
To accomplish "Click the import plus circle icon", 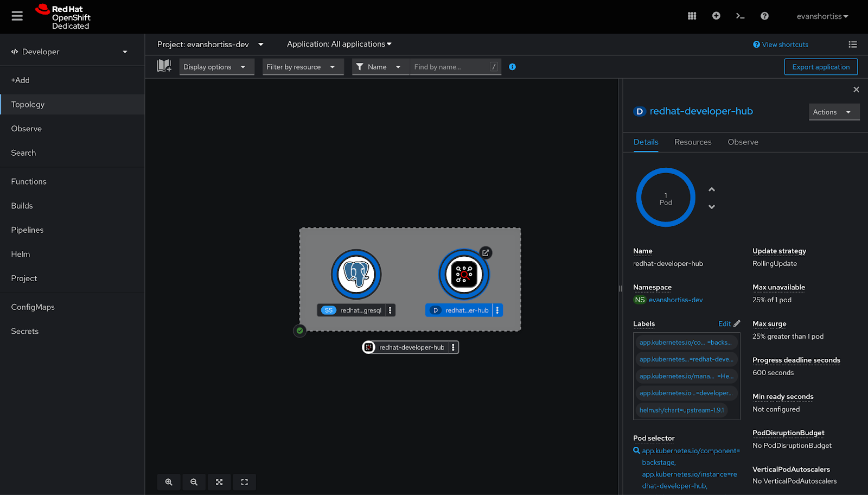I will (716, 16).
